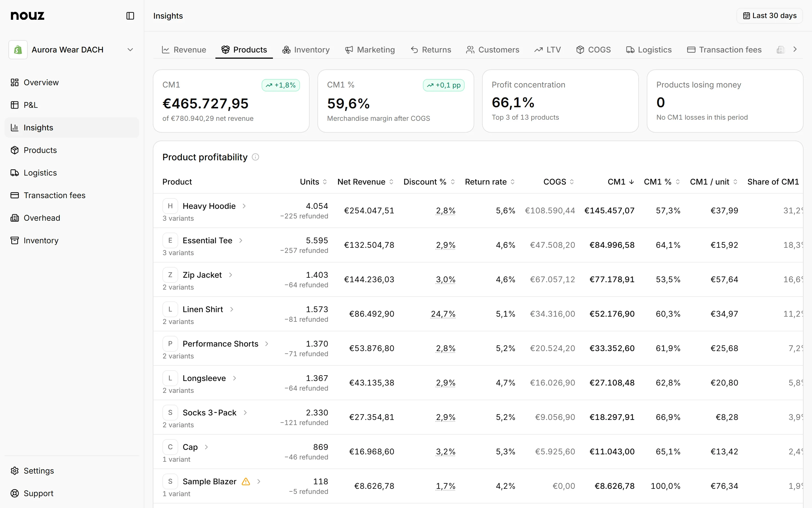812x508 pixels.
Task: Collapse the sidebar using the panel toggle icon
Action: [130, 16]
